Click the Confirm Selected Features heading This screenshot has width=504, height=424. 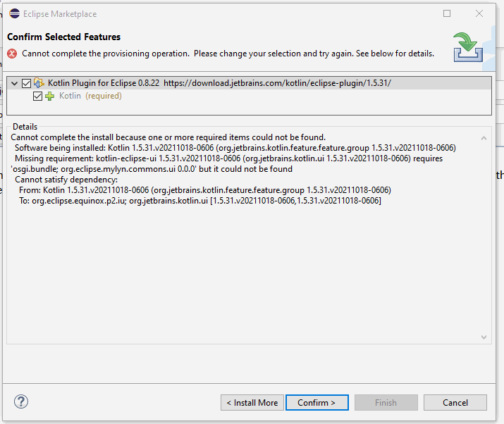[x=64, y=37]
